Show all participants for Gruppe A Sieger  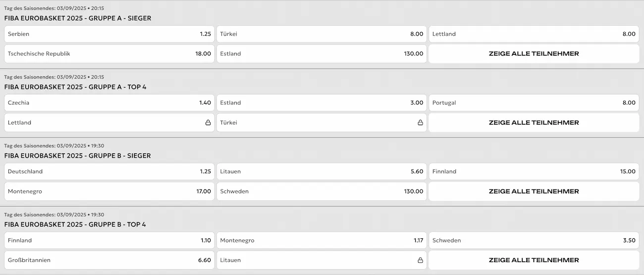534,54
